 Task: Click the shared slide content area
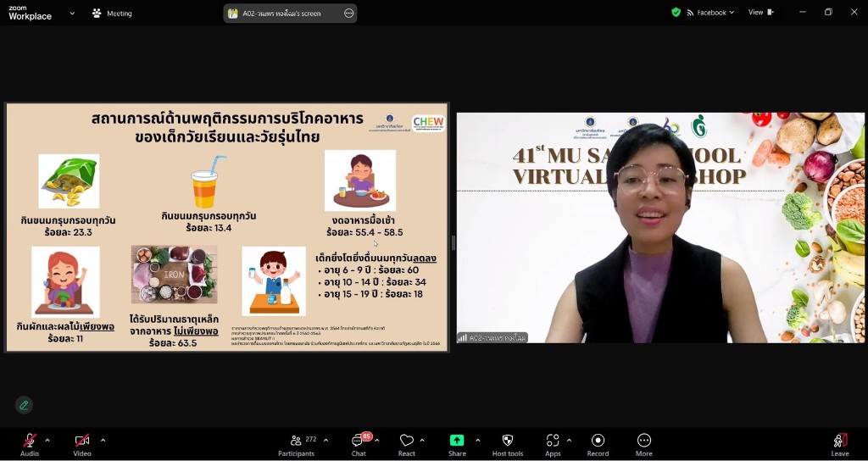click(x=227, y=227)
